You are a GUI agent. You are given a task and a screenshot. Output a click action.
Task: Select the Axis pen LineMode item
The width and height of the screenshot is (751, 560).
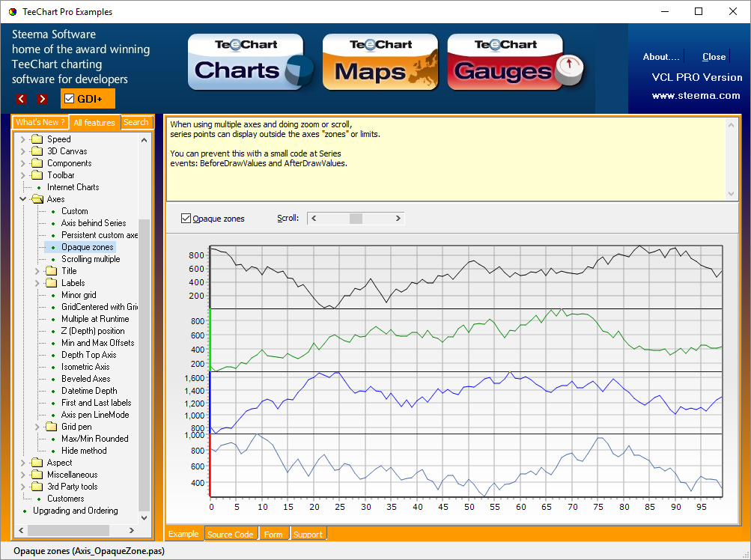point(95,414)
